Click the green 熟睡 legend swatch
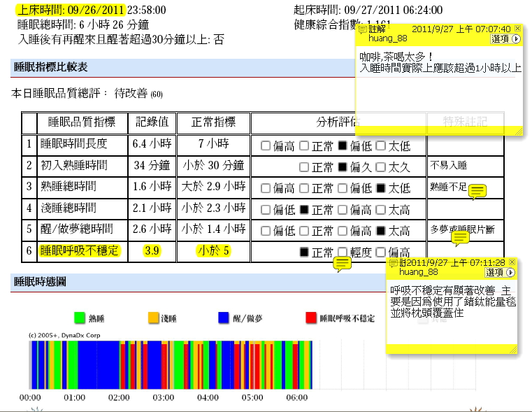This screenshot has height=412, width=532. (80, 318)
